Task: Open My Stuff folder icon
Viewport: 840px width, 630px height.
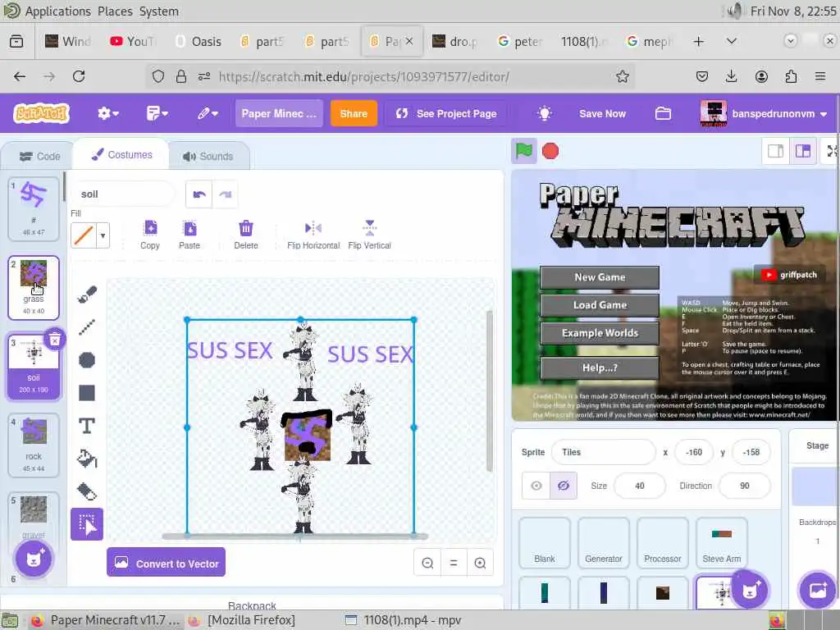Action: 663,113
